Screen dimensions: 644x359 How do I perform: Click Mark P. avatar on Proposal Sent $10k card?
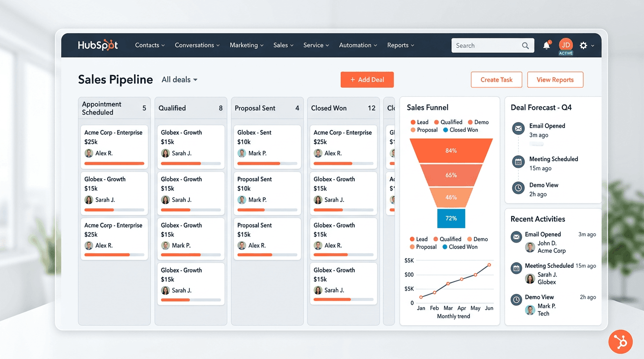(241, 200)
